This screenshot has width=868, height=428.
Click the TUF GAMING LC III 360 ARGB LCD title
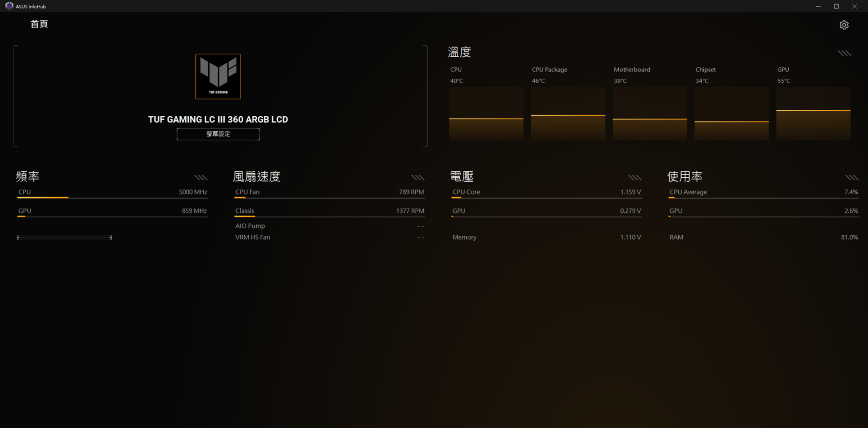[218, 119]
